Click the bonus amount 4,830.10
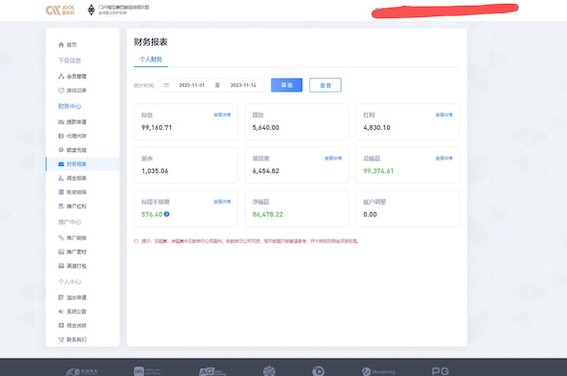 [377, 128]
